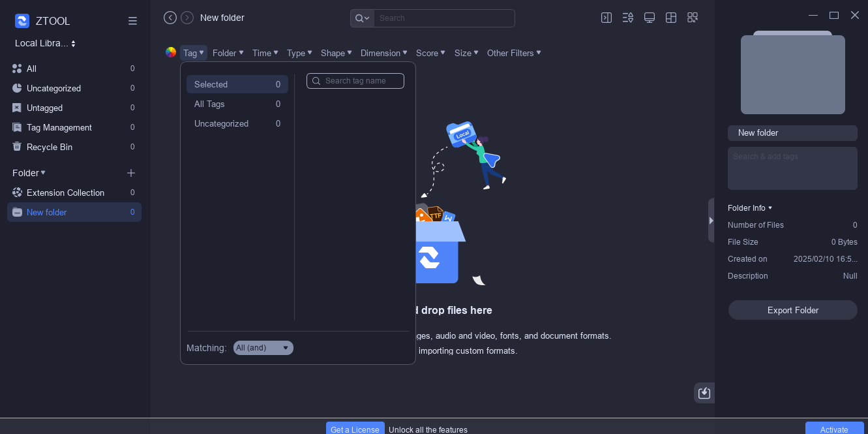This screenshot has width=868, height=434.
Task: Expand the Local Library switcher
Action: click(x=46, y=43)
